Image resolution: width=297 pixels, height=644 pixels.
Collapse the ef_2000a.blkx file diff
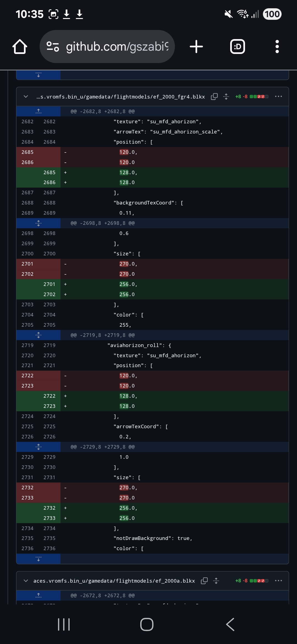[26, 581]
